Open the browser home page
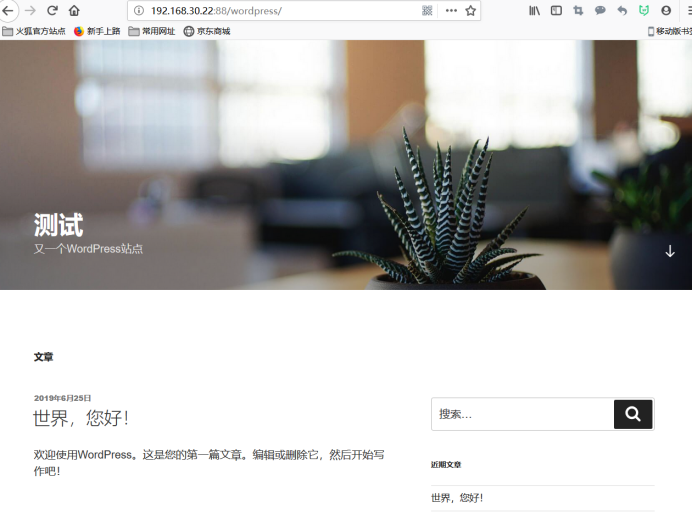 (74, 10)
